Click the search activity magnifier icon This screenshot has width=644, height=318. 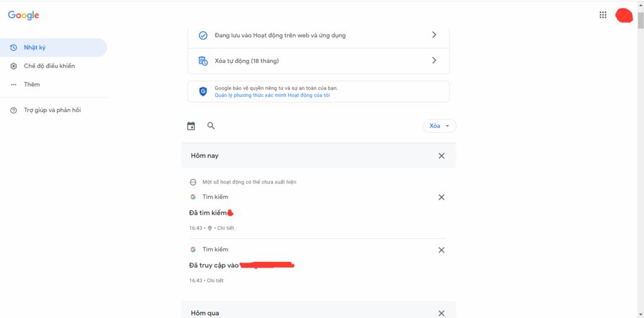coord(211,126)
